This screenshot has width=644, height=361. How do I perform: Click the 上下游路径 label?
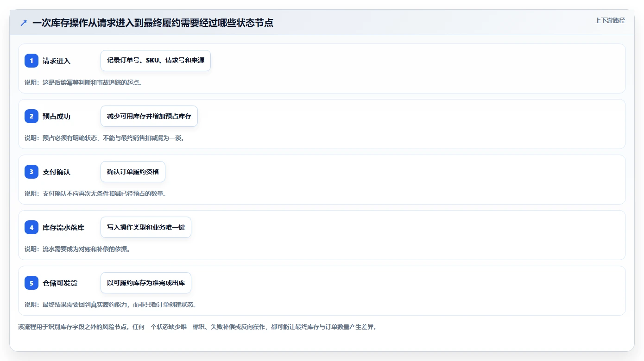pyautogui.click(x=610, y=20)
